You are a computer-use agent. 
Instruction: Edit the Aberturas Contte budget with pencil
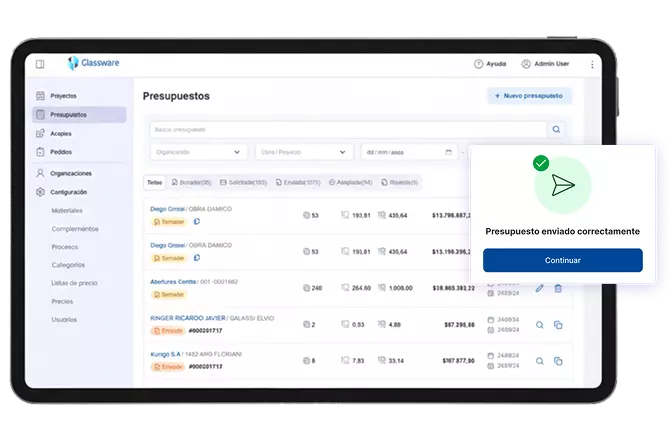pos(540,288)
